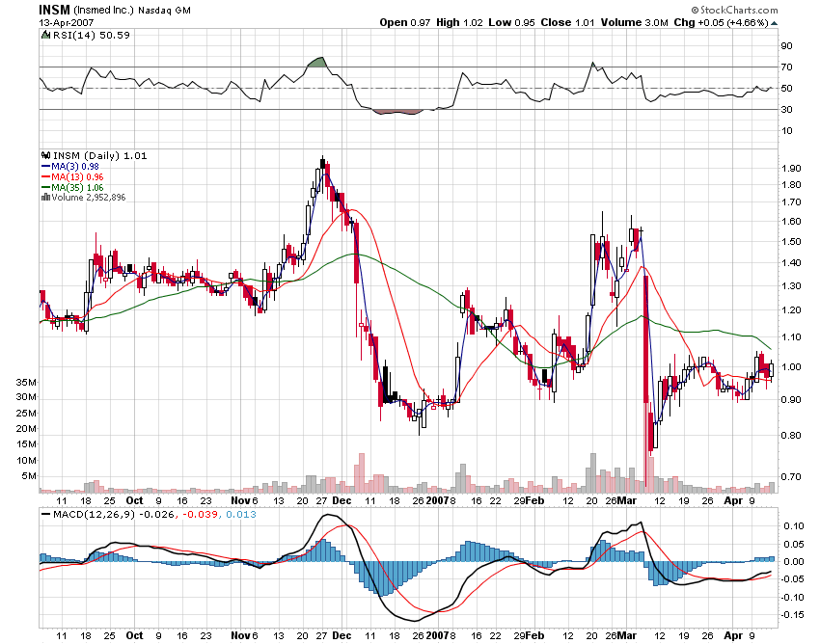Click 2007 on the price panel date axis

[x=437, y=500]
